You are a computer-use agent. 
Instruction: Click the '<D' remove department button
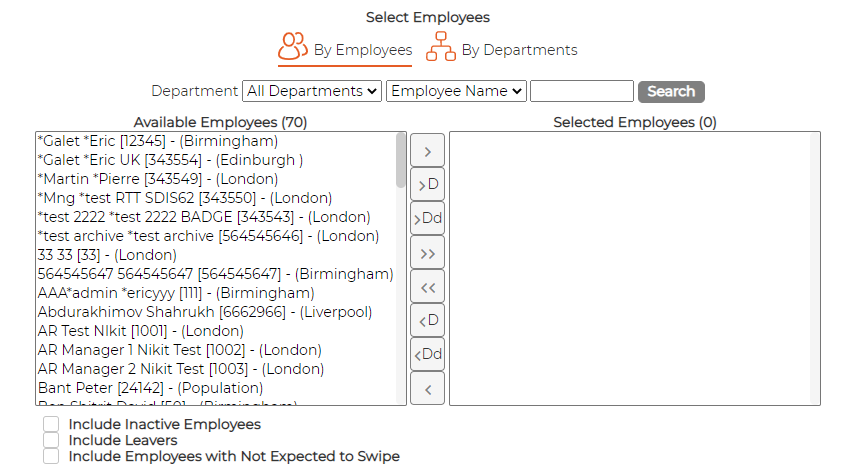(x=427, y=321)
